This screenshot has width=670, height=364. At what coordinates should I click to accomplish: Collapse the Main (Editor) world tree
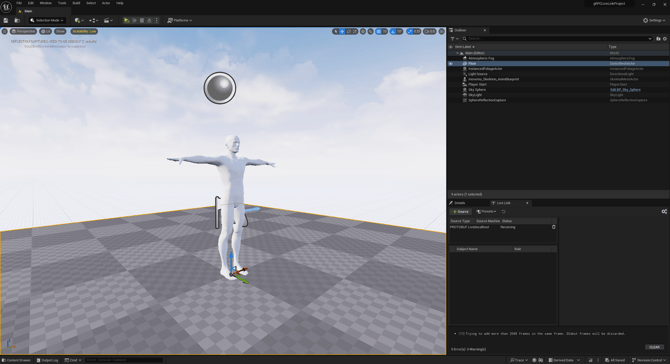point(458,53)
